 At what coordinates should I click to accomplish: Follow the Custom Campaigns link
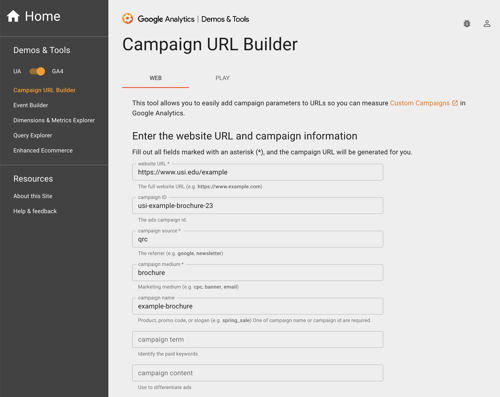pyautogui.click(x=420, y=103)
